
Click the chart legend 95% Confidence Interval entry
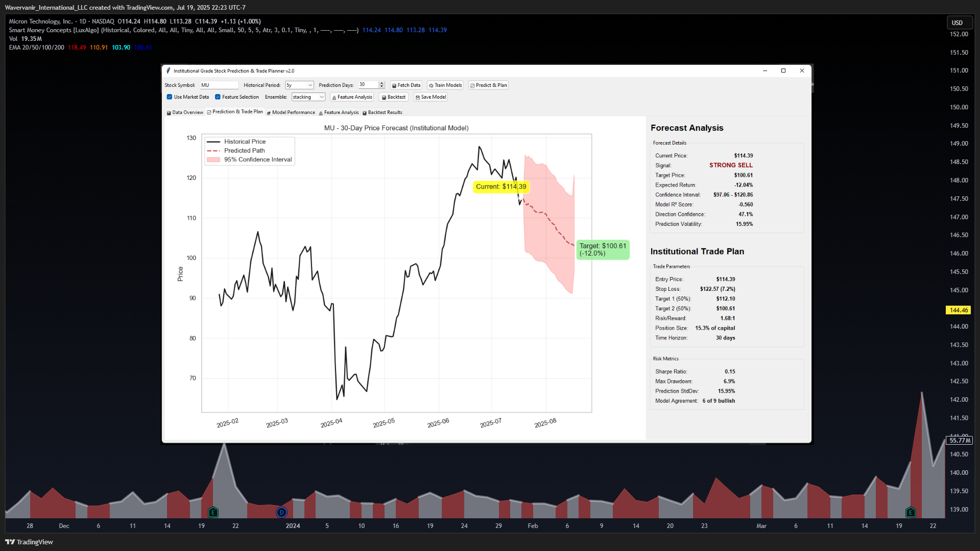pos(250,159)
